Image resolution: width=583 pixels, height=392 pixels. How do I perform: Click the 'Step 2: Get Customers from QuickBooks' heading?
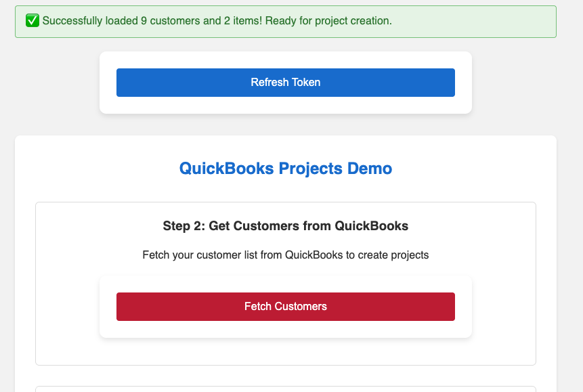point(285,225)
